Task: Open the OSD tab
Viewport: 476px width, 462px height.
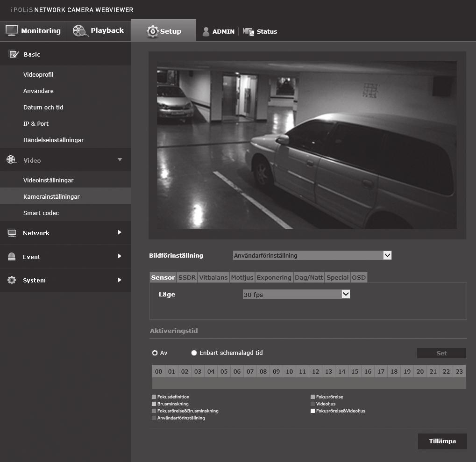Action: pos(359,277)
